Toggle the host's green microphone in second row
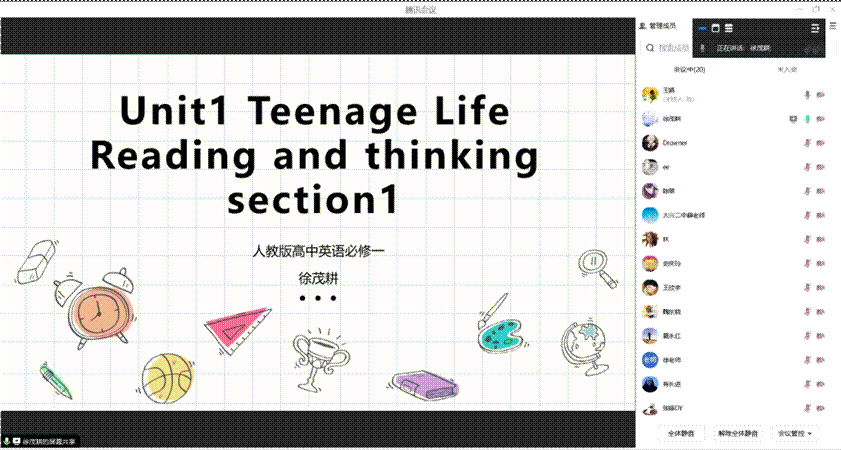 click(807, 119)
